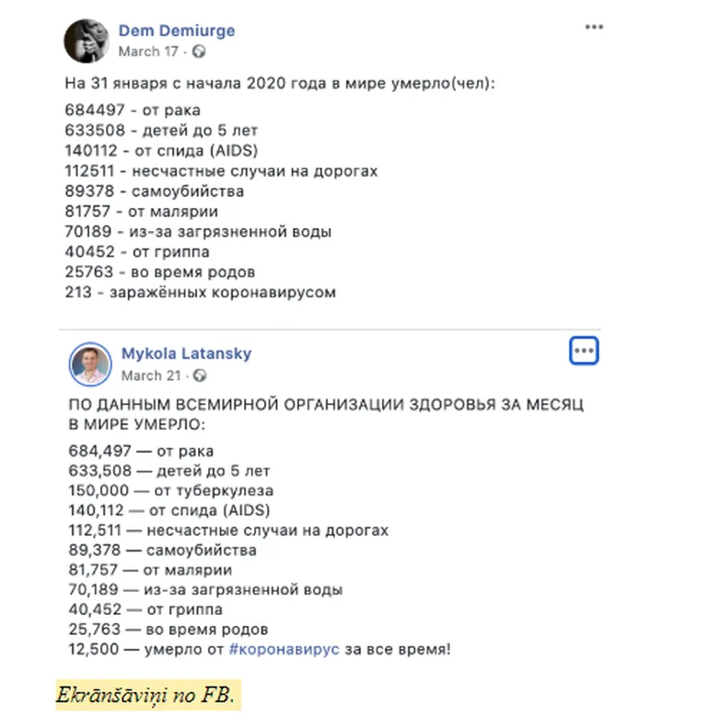This screenshot has height=728, width=707.
Task: Click the '150,000 — от туберкулеза' line
Action: tap(171, 491)
